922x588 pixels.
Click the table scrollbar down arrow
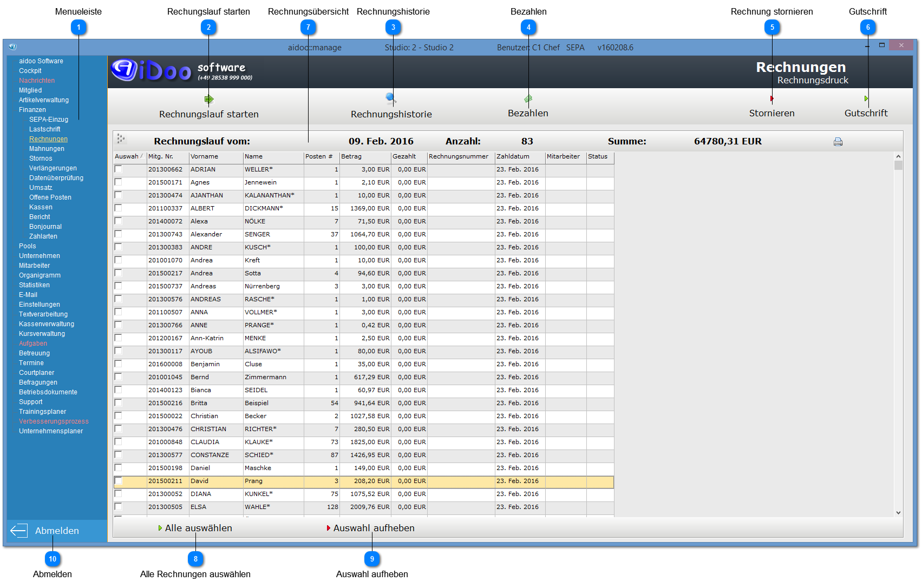pyautogui.click(x=899, y=512)
